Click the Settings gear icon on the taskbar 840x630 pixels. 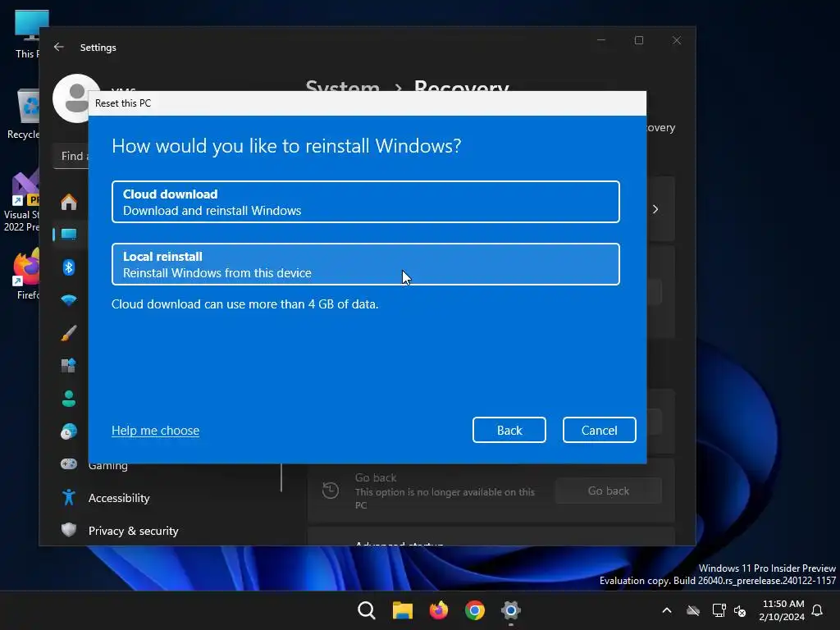tap(510, 610)
